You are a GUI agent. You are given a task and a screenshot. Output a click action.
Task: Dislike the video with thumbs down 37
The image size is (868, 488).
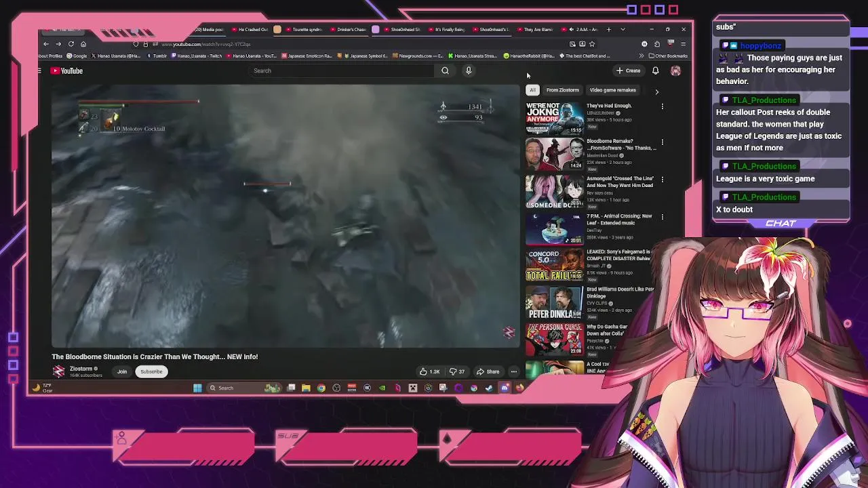click(457, 371)
